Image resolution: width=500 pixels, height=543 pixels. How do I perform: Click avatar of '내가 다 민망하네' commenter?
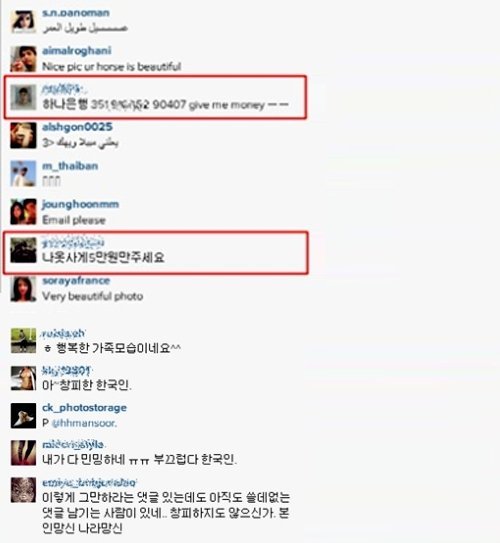(x=23, y=453)
